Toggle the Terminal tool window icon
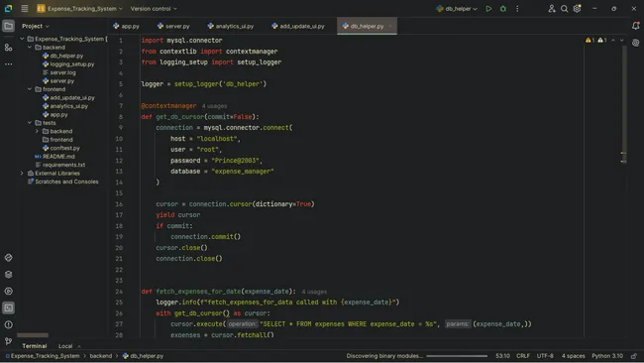Image resolution: width=644 pixels, height=363 pixels. (8, 307)
